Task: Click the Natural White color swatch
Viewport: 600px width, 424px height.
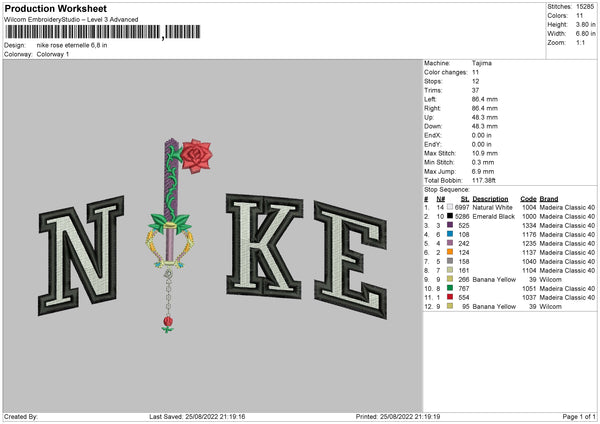Action: click(x=450, y=207)
